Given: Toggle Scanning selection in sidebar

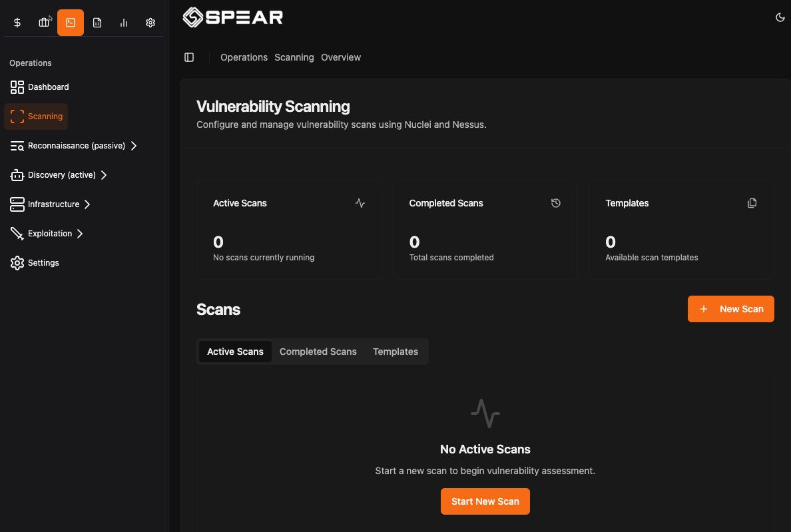Looking at the screenshot, I should [36, 116].
